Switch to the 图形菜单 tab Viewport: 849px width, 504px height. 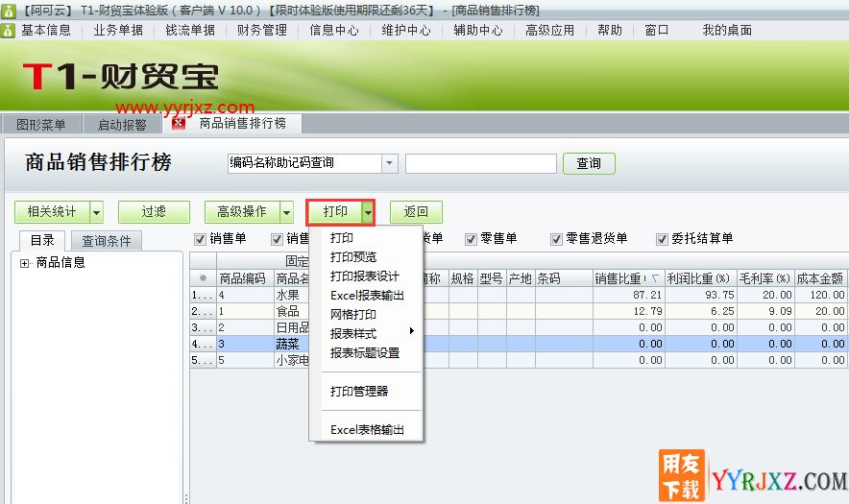point(41,125)
